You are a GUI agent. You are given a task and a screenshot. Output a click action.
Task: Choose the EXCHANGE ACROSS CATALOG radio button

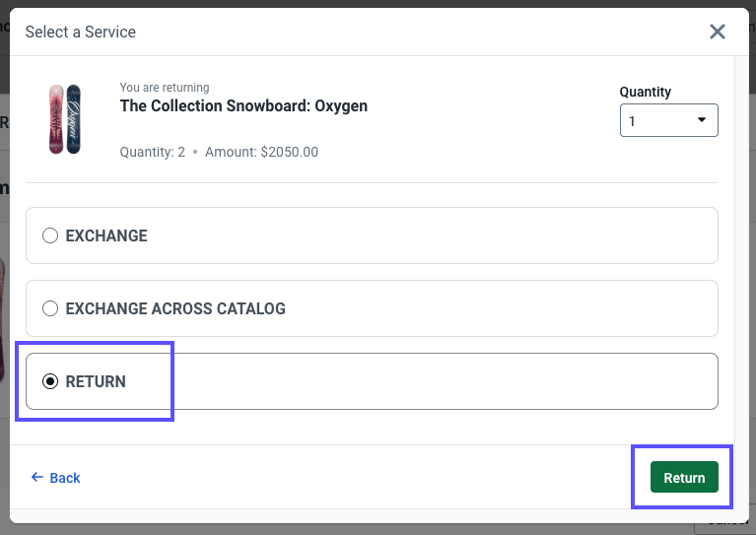[x=50, y=308]
